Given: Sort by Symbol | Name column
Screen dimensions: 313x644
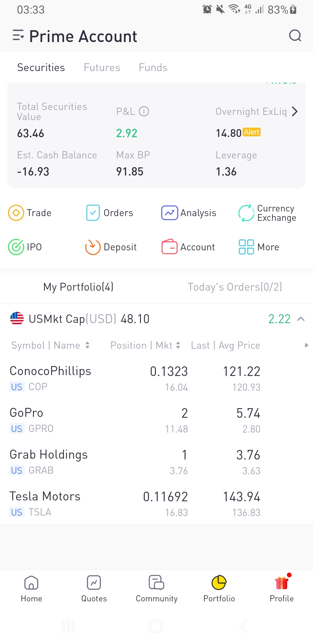Looking at the screenshot, I should (50, 345).
